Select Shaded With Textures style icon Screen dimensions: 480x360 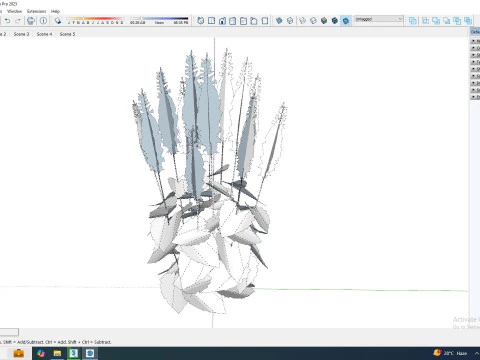335,21
